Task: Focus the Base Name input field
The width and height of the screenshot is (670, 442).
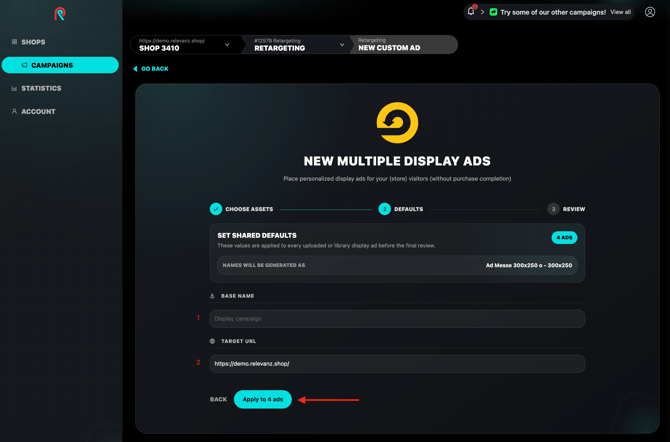Action: click(397, 318)
